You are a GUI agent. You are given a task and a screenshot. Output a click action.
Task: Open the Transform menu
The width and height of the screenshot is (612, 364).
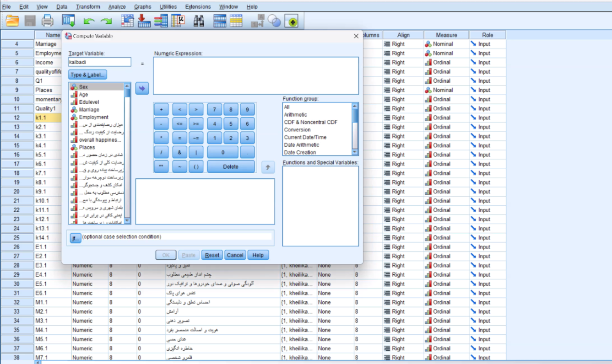point(88,7)
